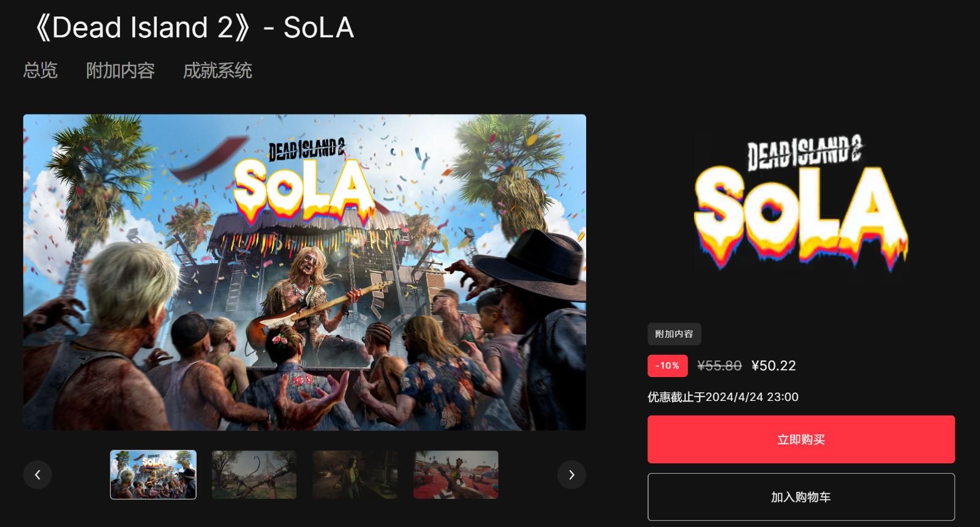Open the 附加内容 tab
The width and height of the screenshot is (980, 527).
pyautogui.click(x=120, y=70)
